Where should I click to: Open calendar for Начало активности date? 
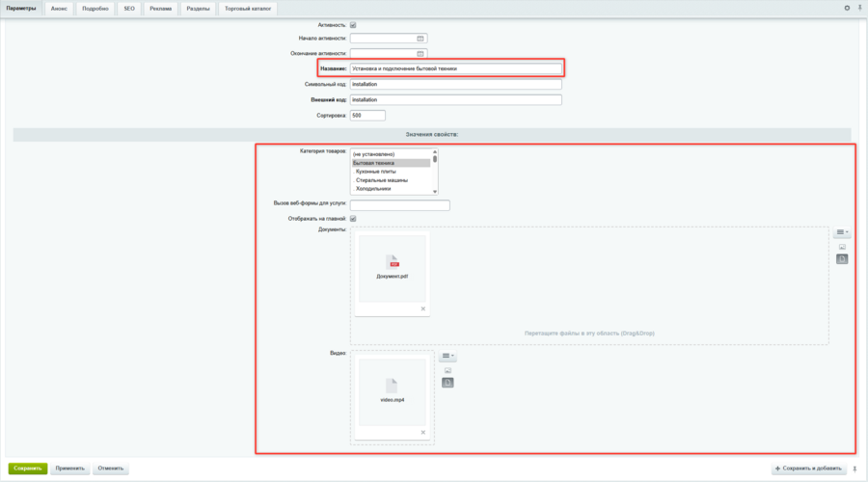pyautogui.click(x=420, y=39)
